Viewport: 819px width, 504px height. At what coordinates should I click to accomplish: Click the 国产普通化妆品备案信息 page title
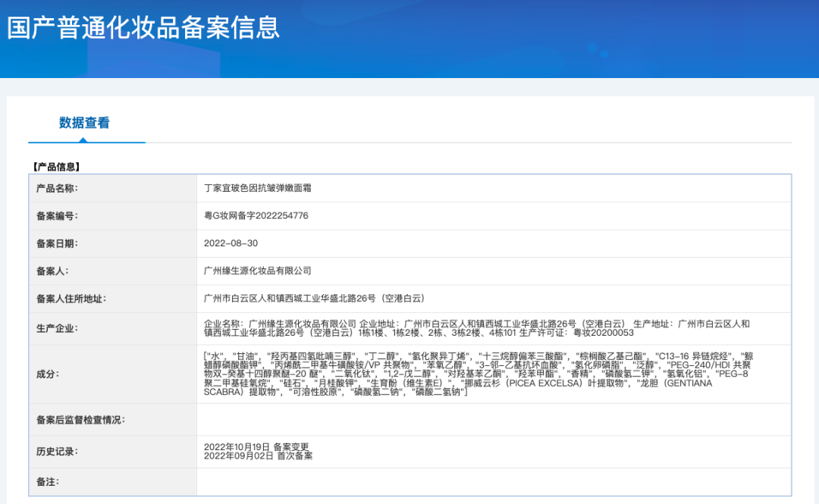pyautogui.click(x=143, y=28)
